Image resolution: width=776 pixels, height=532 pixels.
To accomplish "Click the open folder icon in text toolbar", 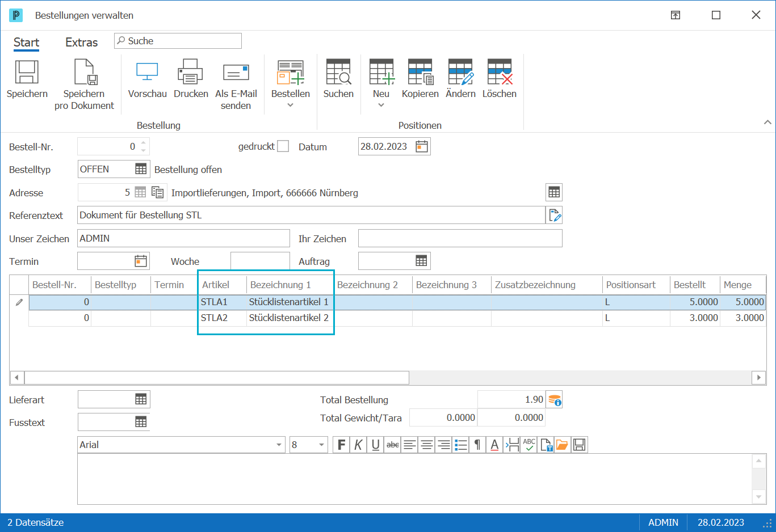I will point(562,445).
